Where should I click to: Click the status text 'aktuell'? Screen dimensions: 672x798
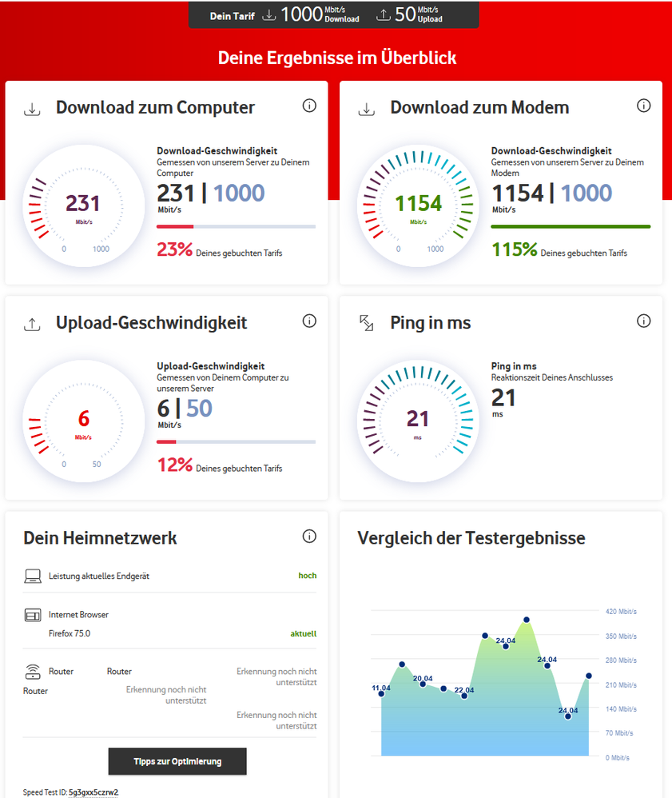[303, 633]
